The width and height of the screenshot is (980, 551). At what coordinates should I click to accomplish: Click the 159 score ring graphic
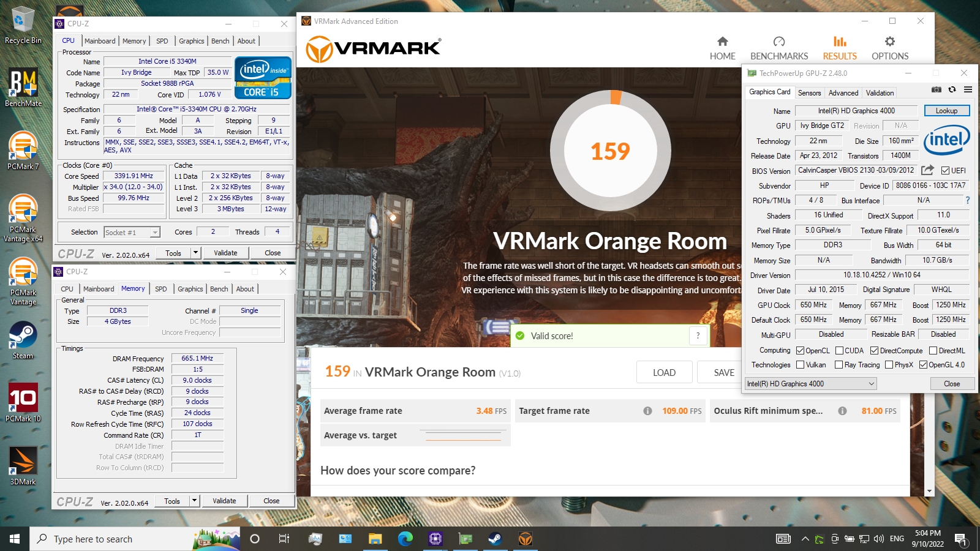click(610, 151)
